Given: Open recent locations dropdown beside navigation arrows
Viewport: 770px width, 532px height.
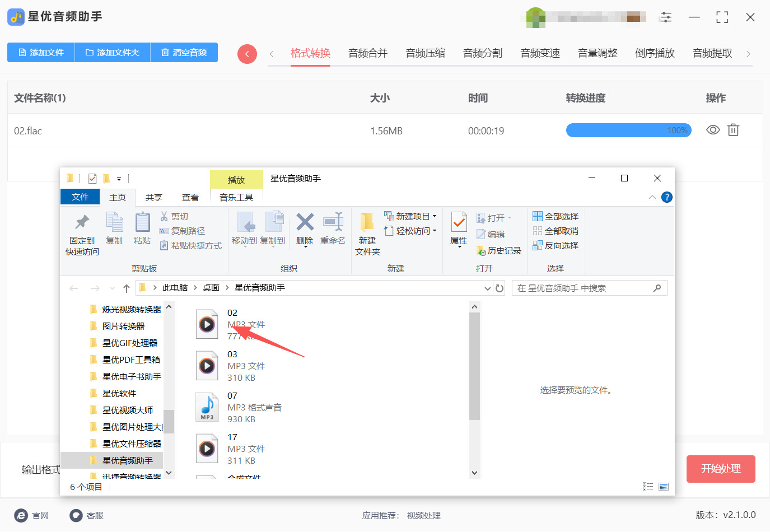Looking at the screenshot, I should click(x=112, y=288).
